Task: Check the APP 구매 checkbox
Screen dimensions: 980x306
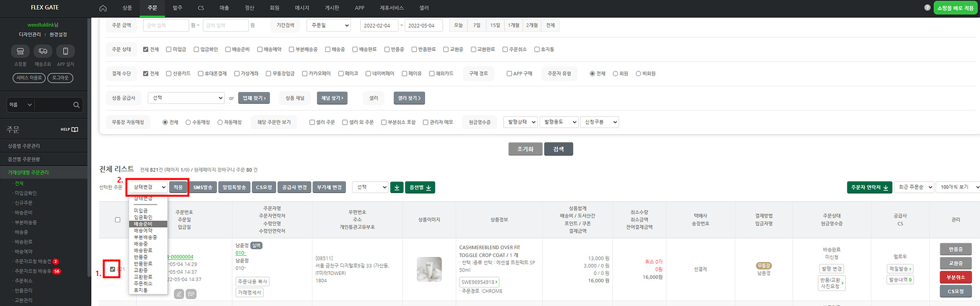Action: click(509, 74)
